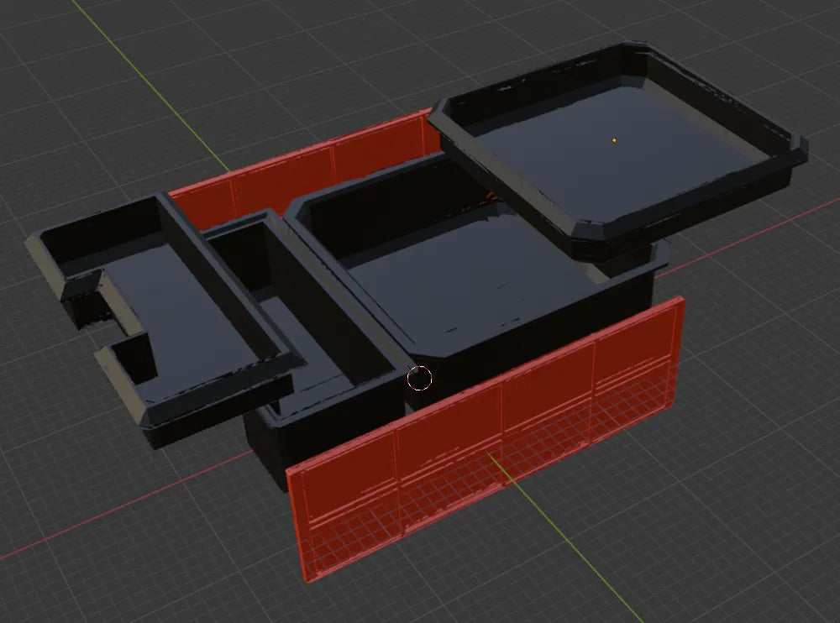Click the orange origin point dot
The height and width of the screenshot is (623, 840).
tap(614, 140)
